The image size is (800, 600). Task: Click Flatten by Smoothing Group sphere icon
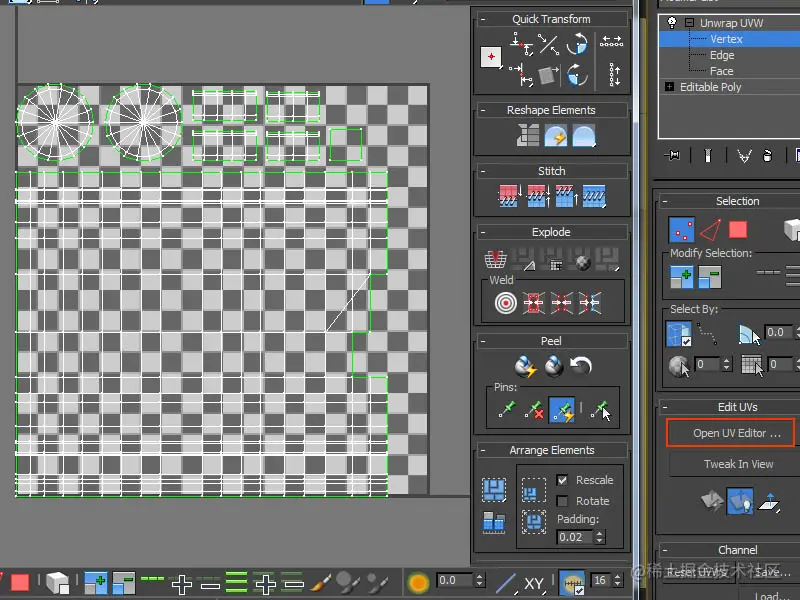(583, 260)
